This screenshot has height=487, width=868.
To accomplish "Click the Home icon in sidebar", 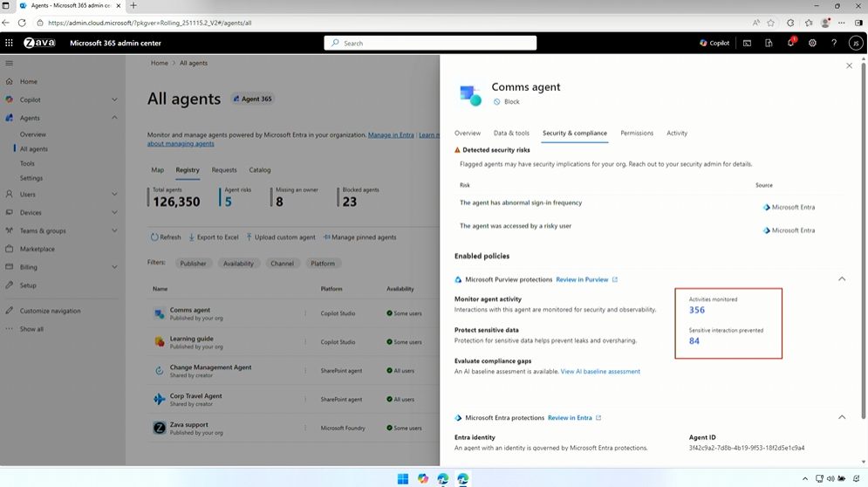I will [10, 81].
